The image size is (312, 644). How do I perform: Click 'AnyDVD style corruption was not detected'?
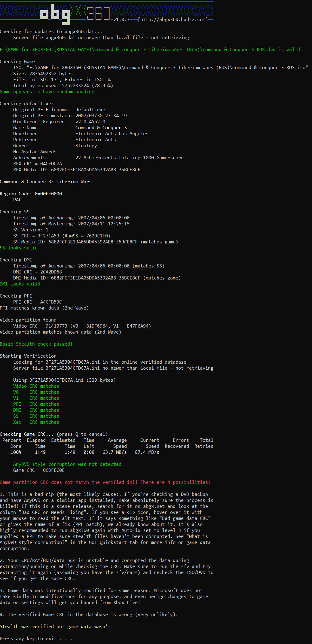[67, 464]
